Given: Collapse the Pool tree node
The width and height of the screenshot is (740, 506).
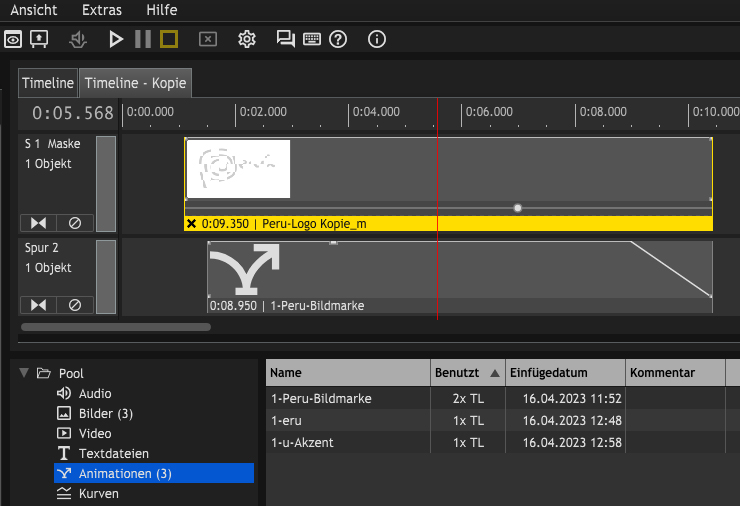Looking at the screenshot, I should [x=24, y=373].
